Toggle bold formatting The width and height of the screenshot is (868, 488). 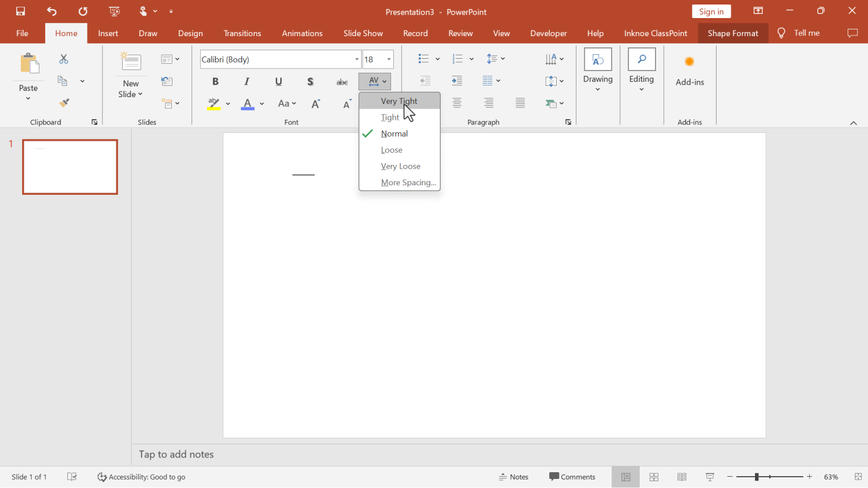tap(215, 81)
